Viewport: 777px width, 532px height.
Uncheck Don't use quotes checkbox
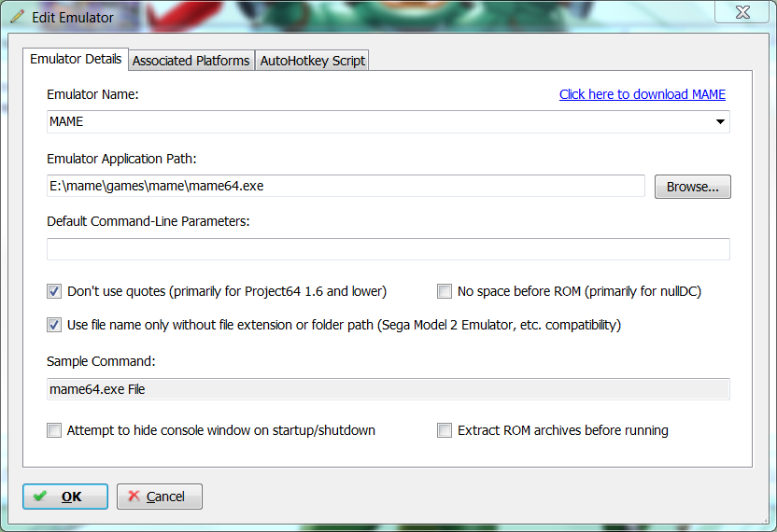(x=54, y=291)
